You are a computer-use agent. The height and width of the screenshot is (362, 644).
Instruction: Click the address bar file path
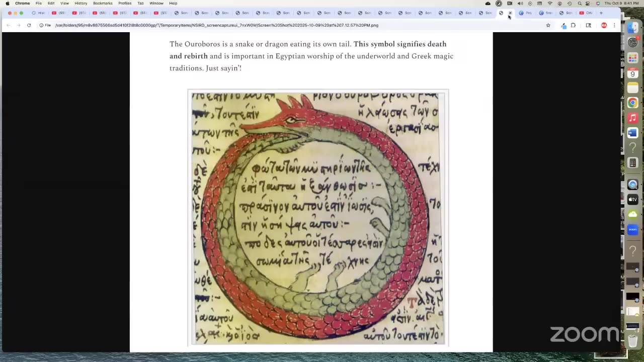click(217, 25)
